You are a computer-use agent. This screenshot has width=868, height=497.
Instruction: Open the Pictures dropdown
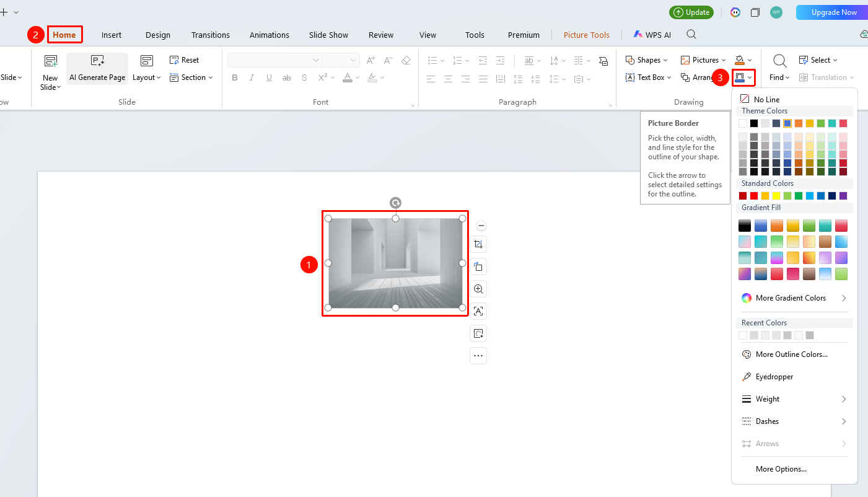point(703,60)
